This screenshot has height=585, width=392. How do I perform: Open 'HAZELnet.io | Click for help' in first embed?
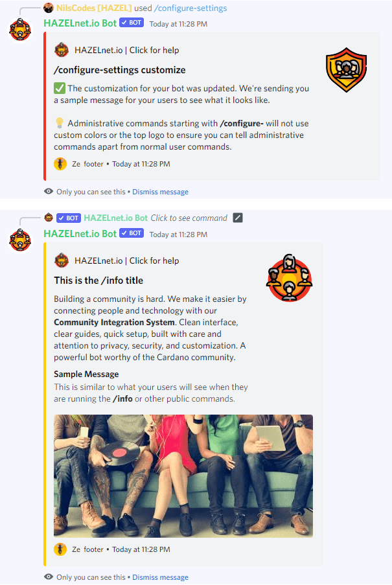pyautogui.click(x=127, y=50)
